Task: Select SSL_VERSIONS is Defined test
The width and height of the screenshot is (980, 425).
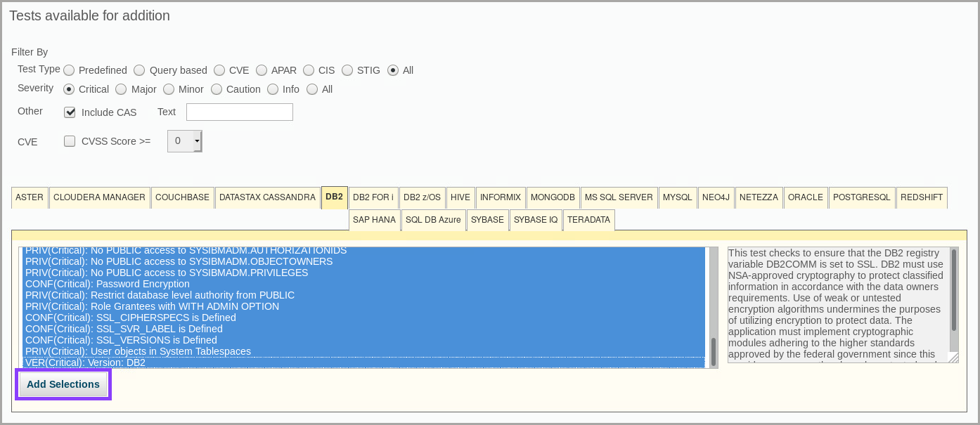Action: pos(363,340)
